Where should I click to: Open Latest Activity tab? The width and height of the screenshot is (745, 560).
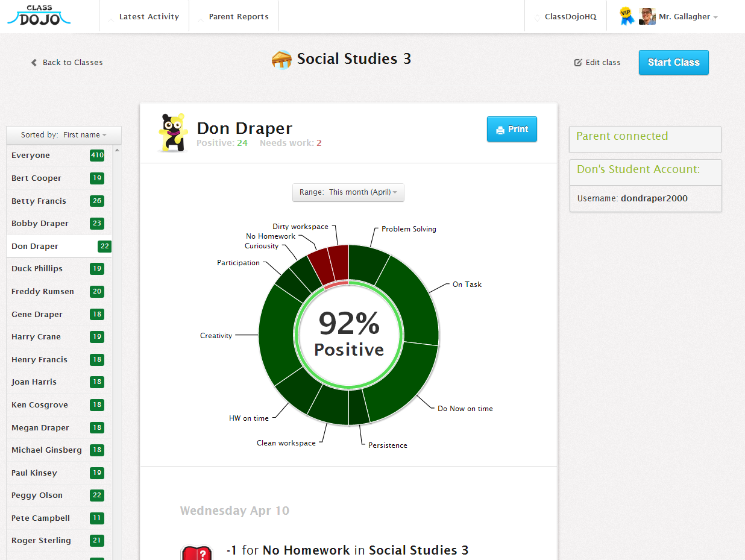[x=144, y=17]
